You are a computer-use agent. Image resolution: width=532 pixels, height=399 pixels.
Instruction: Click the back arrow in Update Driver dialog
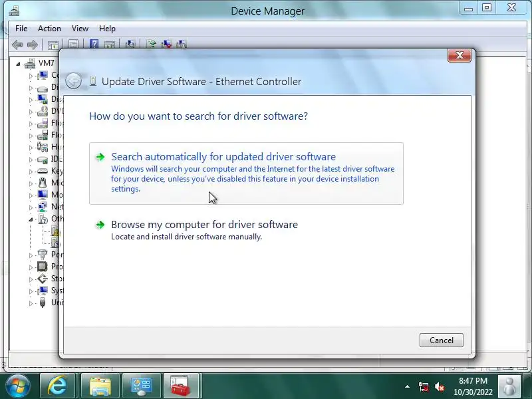(x=73, y=81)
